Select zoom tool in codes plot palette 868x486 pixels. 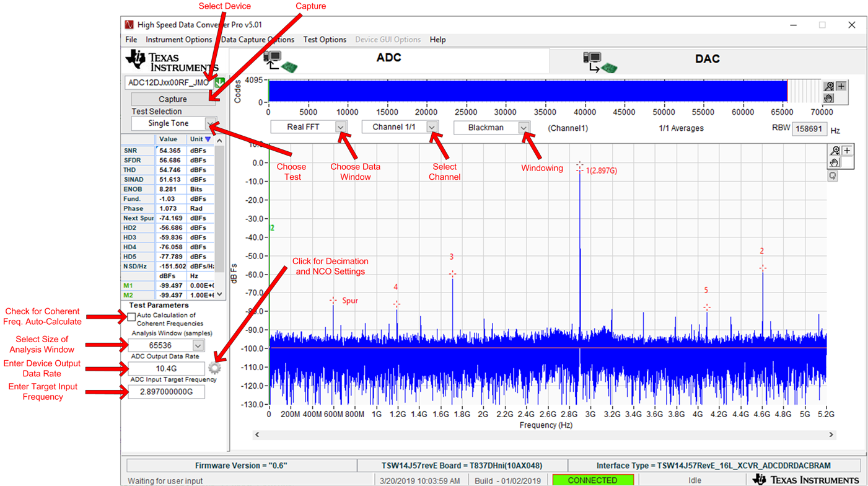click(x=829, y=86)
